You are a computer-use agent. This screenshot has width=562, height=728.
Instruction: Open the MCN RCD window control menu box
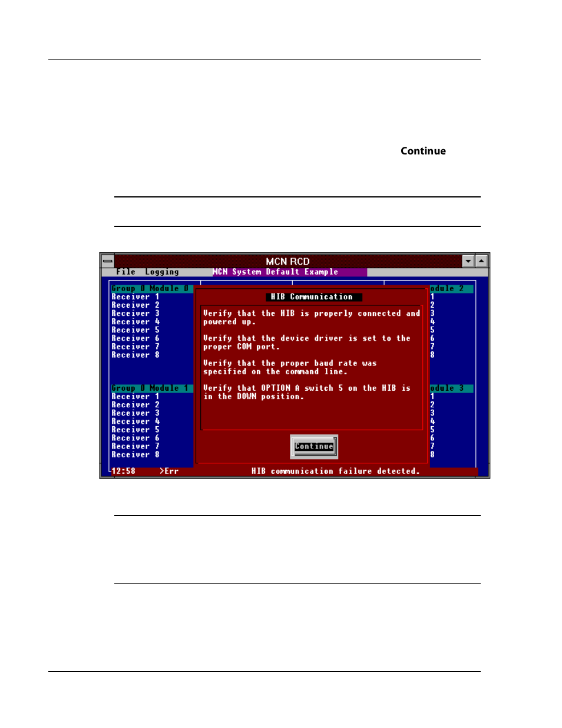point(107,261)
